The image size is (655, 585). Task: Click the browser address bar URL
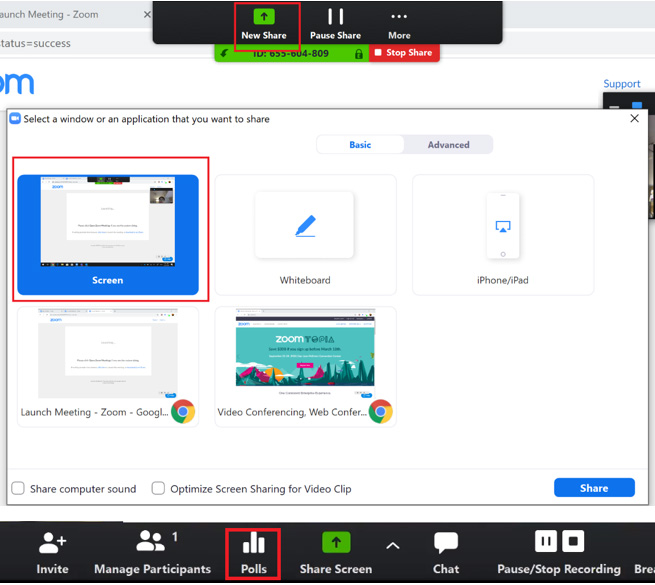point(35,43)
